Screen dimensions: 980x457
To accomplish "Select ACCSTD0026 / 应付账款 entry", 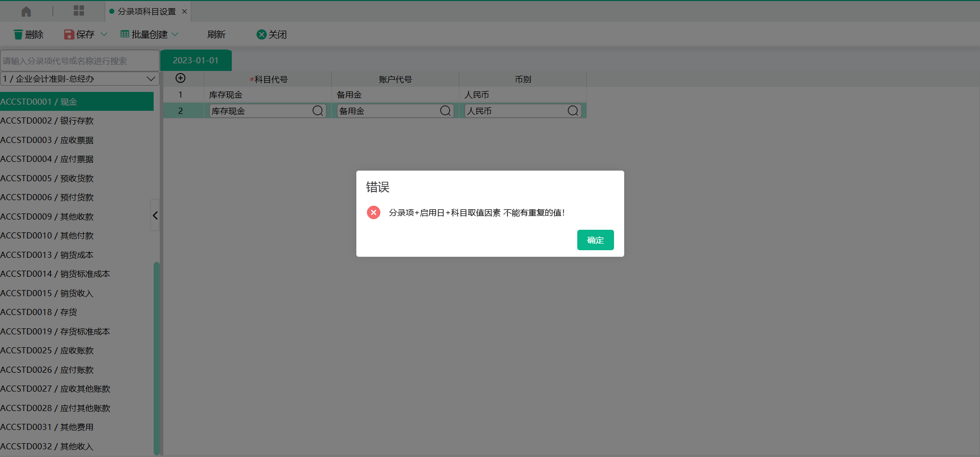I will pyautogui.click(x=77, y=370).
